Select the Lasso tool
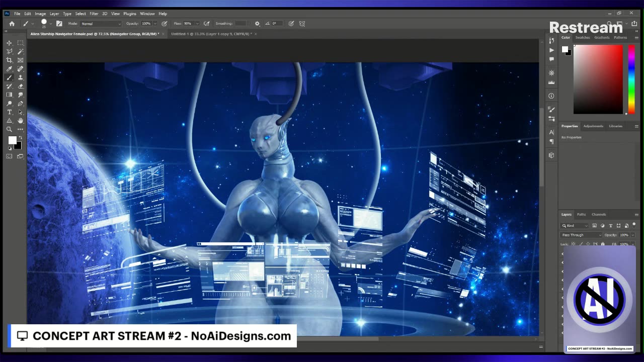The image size is (644, 362). tap(9, 51)
